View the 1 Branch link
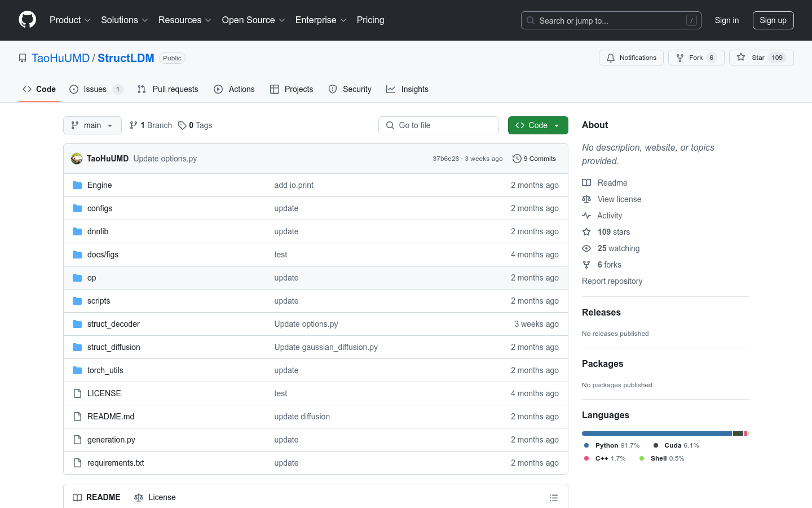The height and width of the screenshot is (508, 812). click(151, 125)
